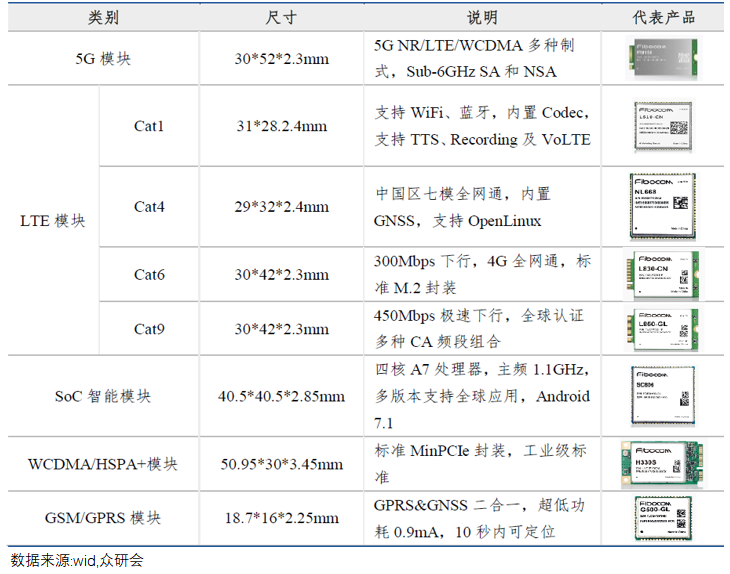Select the GSM/GPRS 模块 category cell
The image size is (730, 574).
pos(103,518)
